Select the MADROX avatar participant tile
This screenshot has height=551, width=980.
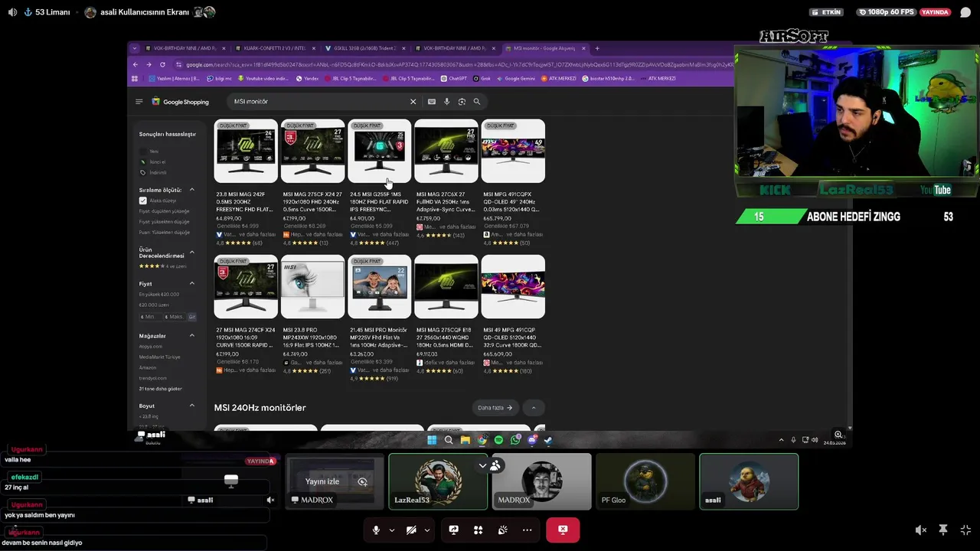[x=542, y=481]
